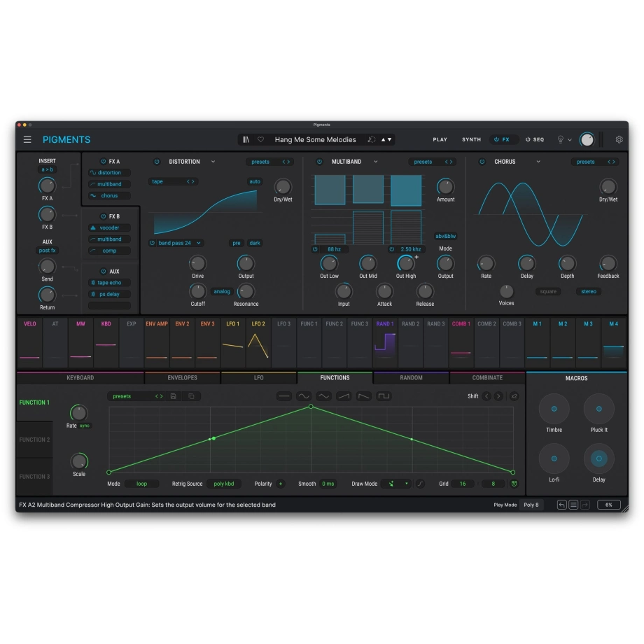Click the redo arrow in status bar
The image size is (644, 644).
point(585,505)
